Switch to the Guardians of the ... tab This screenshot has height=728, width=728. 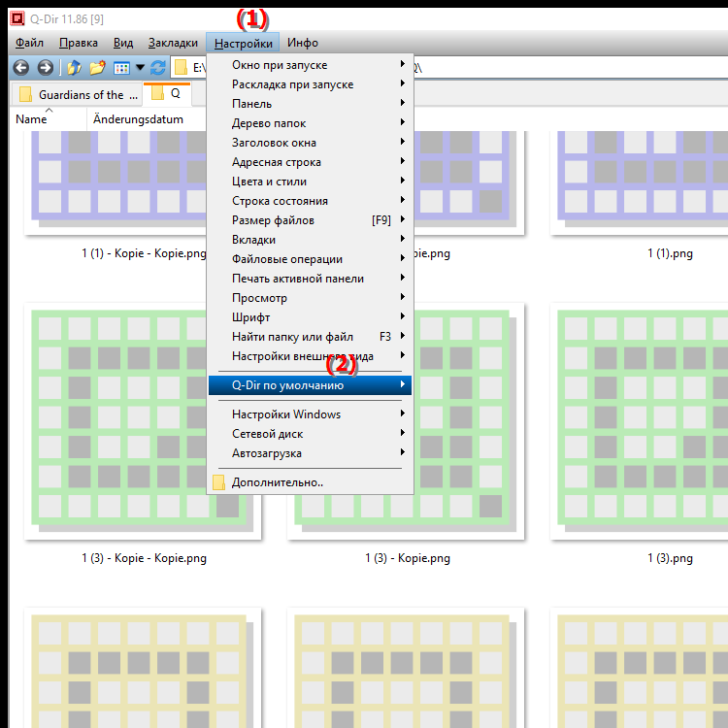pyautogui.click(x=77, y=95)
